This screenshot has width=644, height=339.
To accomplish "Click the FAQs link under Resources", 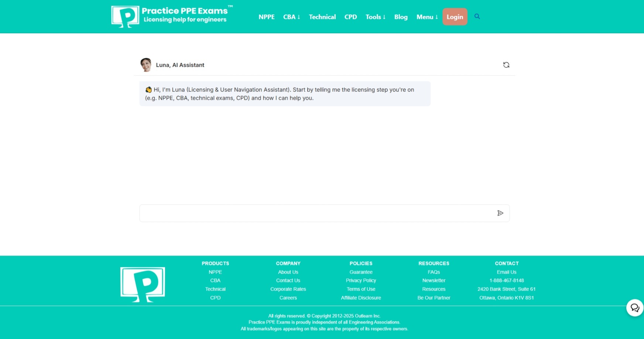I will 434,272.
